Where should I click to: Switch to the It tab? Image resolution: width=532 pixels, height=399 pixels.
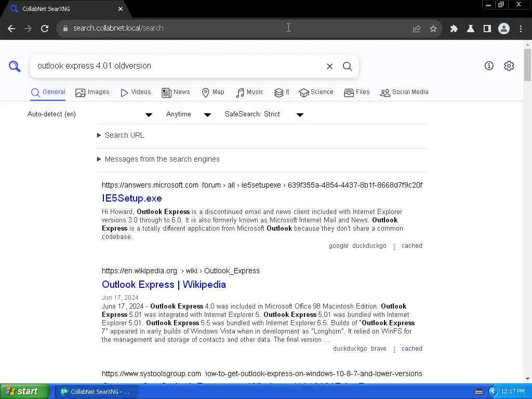point(282,92)
